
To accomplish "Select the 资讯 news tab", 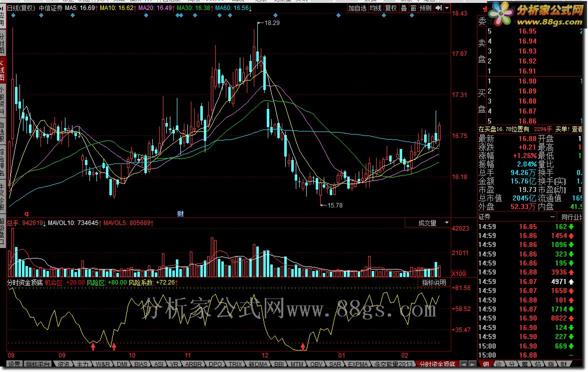I will tap(63, 364).
